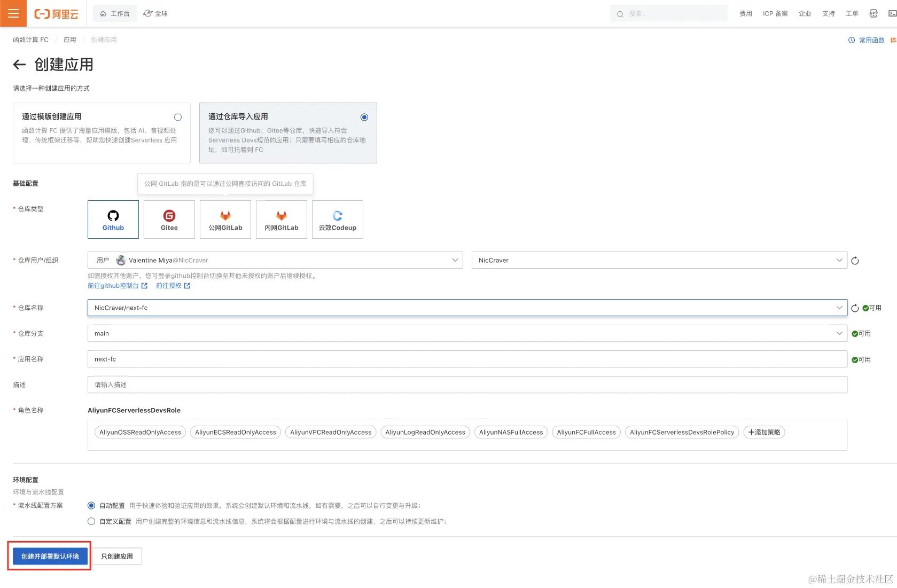Click the top search box
Viewport: 897px width, 588px height.
pos(669,13)
